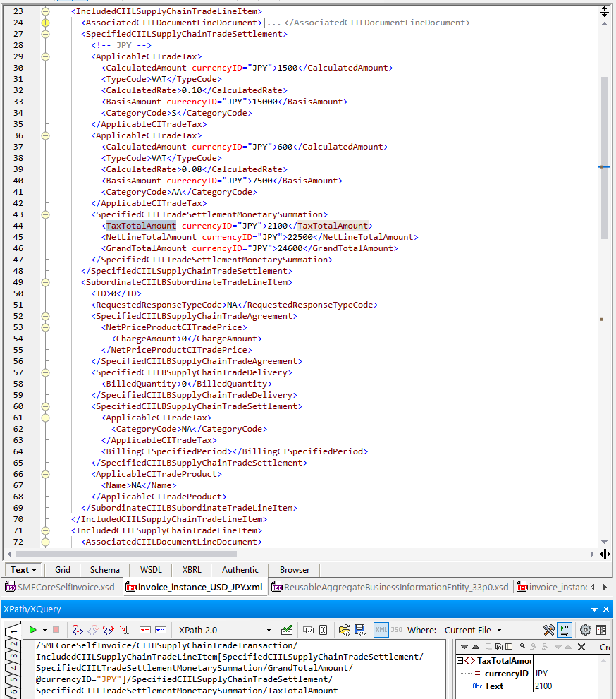Viewport: 616px width, 699px height.
Task: Switch to the Grid view tab
Action: point(63,569)
